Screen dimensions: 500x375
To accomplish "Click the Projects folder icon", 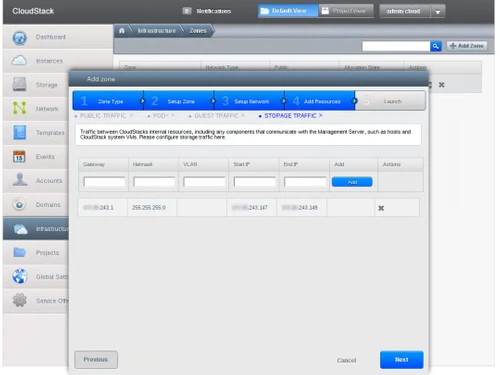I will coord(19,252).
